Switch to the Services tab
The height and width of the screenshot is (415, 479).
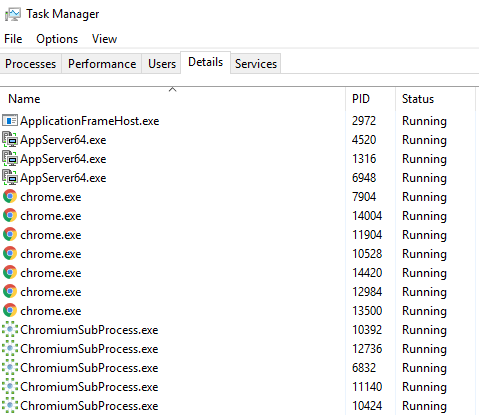256,64
